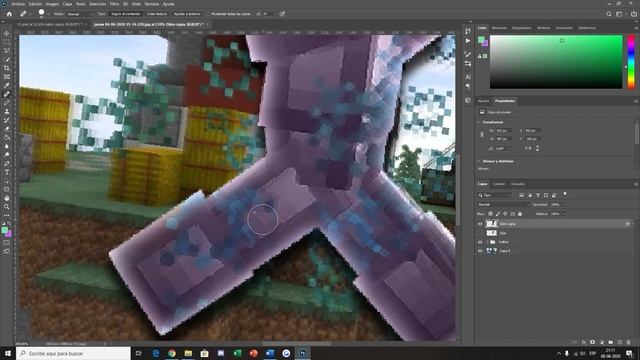This screenshot has width=640, height=360.
Task: Add a layer mask
Action: (593, 342)
